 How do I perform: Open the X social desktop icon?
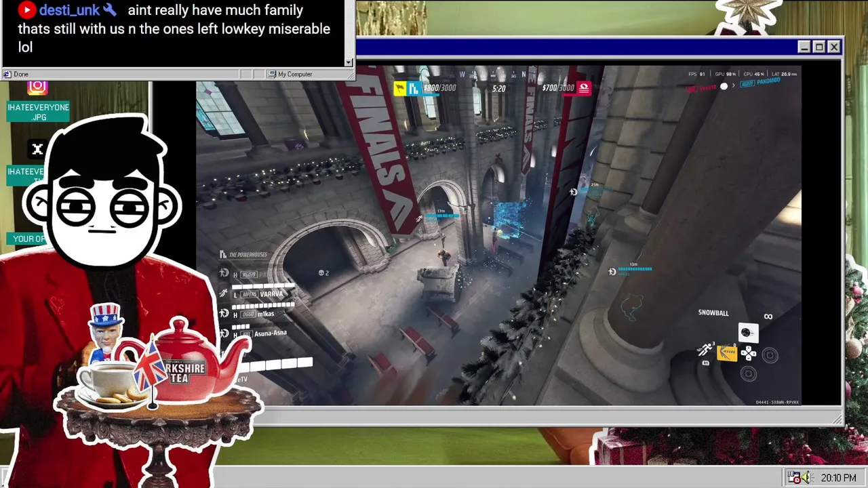tap(37, 149)
